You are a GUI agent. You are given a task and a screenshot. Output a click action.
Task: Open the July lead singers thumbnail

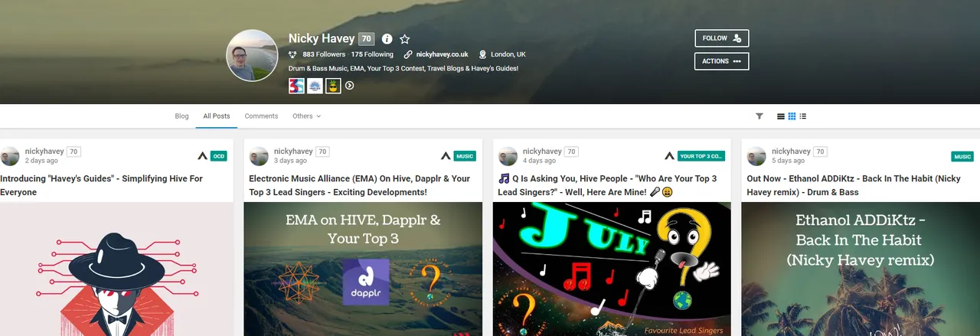point(612,269)
